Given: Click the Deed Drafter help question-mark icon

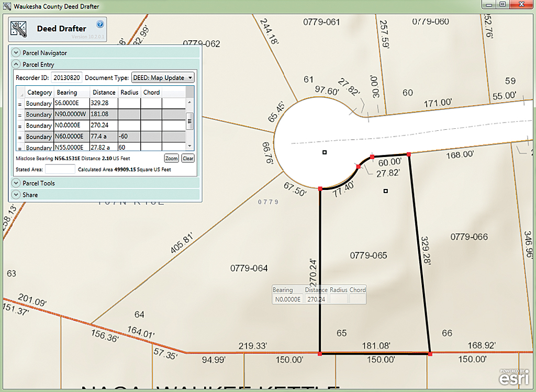Looking at the screenshot, I should tap(100, 24).
